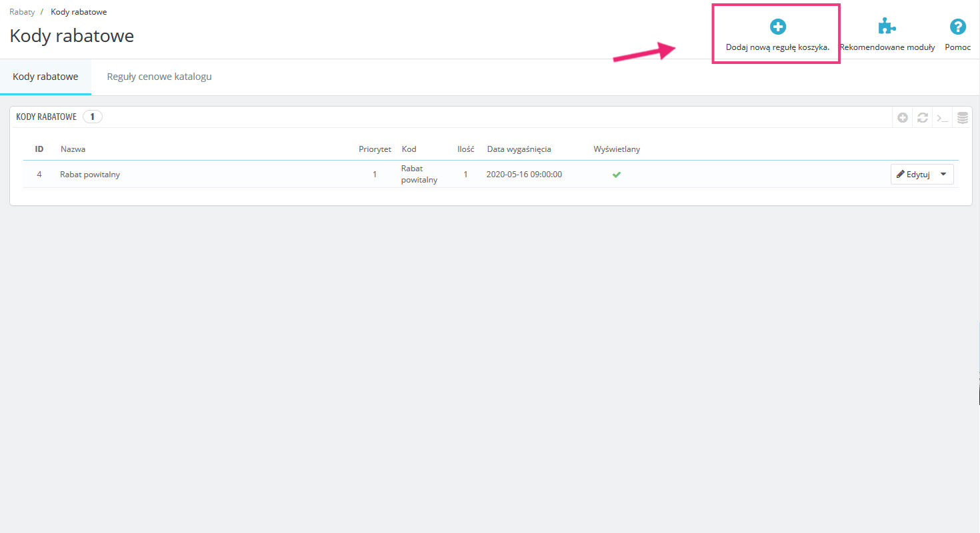This screenshot has width=980, height=533.
Task: Open the Rabat powitalny name cell
Action: click(90, 175)
